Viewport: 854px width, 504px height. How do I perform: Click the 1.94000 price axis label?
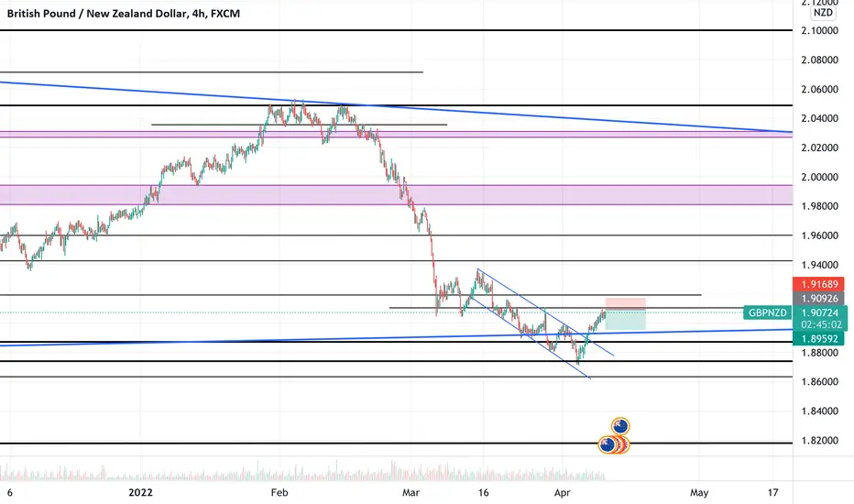coord(820,265)
